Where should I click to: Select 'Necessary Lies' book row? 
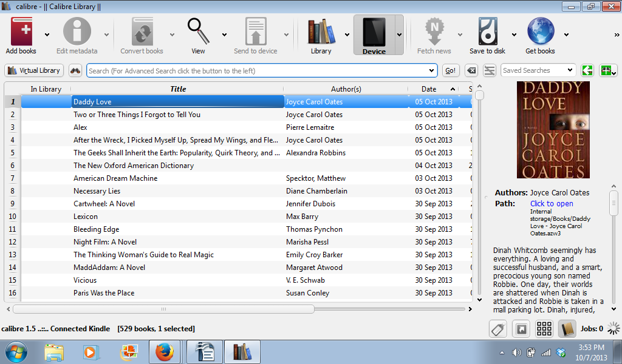coord(246,191)
